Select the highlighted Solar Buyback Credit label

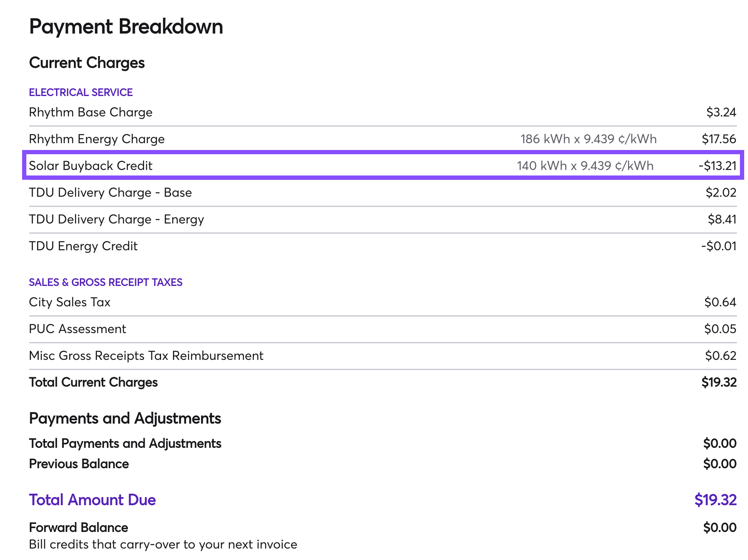point(91,166)
